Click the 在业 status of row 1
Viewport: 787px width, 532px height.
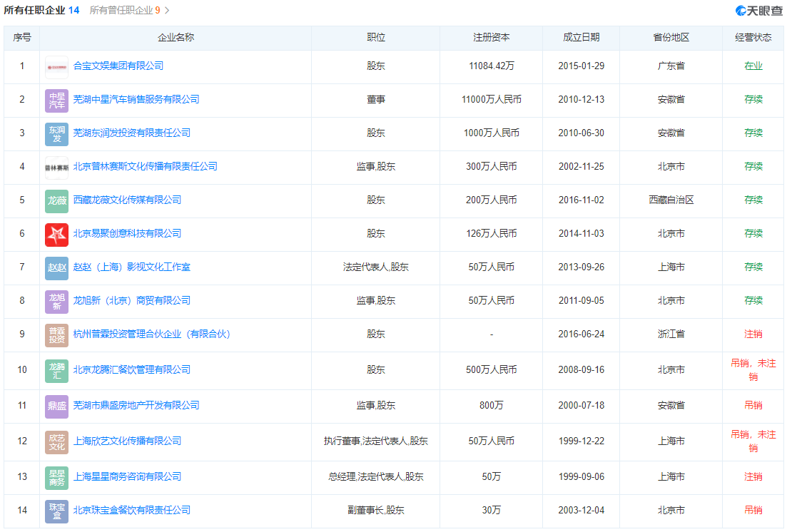pos(753,66)
